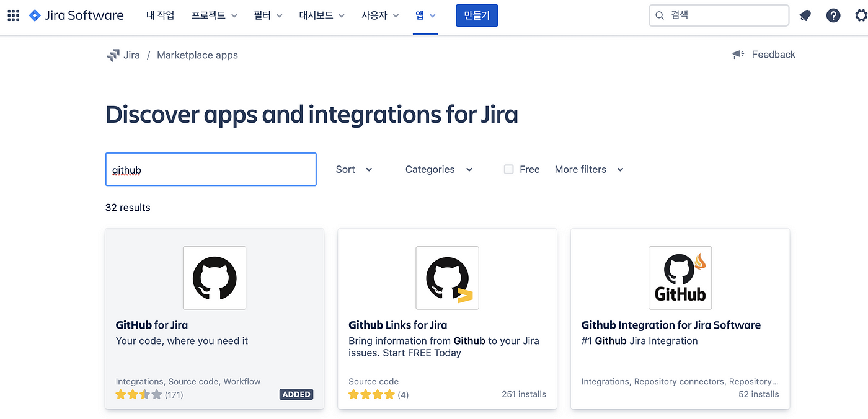The width and height of the screenshot is (868, 419).
Task: Go to Marketplace apps breadcrumb
Action: pos(197,55)
